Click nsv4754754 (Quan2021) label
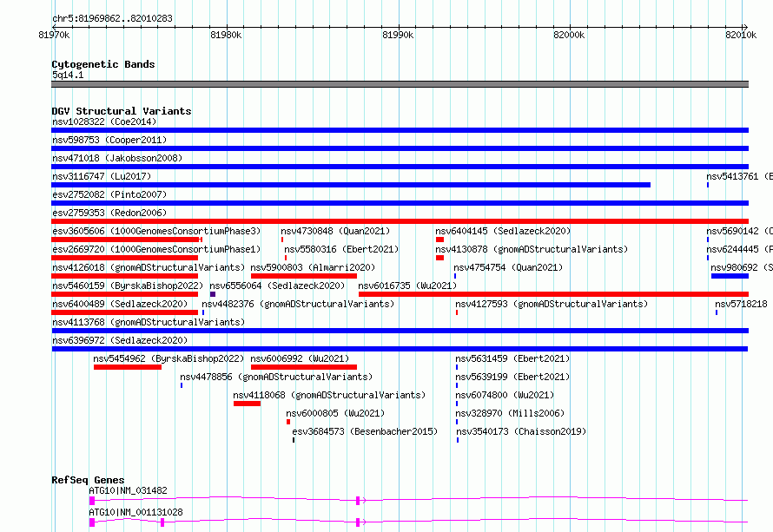Screen dimensions: 773x532 pos(508,267)
